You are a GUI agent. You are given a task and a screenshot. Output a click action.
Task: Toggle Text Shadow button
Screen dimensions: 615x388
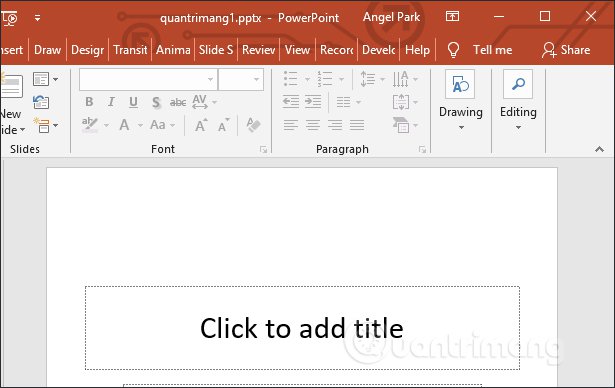click(x=156, y=102)
